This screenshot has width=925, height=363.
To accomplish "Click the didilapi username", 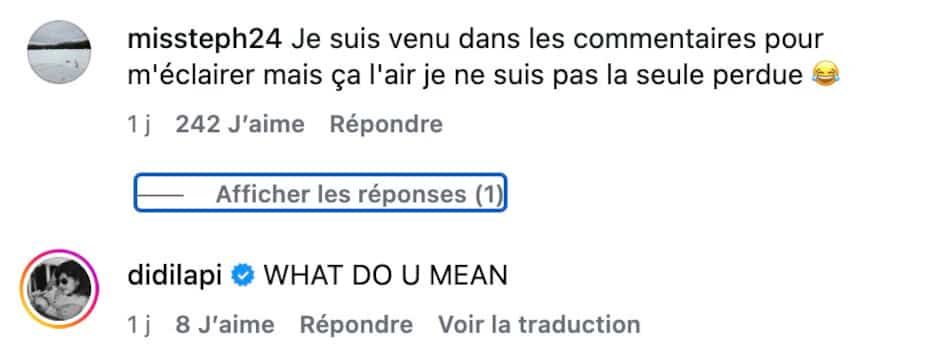I will click(175, 276).
